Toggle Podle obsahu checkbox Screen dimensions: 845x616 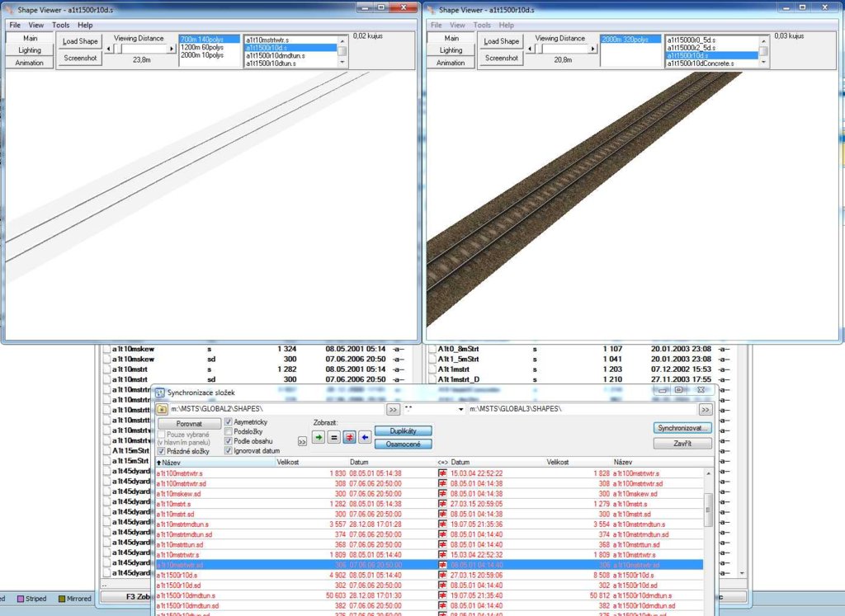(229, 441)
